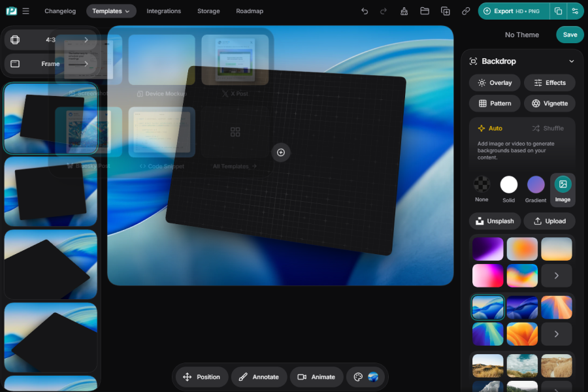Click the Backdrop panel icon
Screen dimensions: 588x392
[473, 61]
